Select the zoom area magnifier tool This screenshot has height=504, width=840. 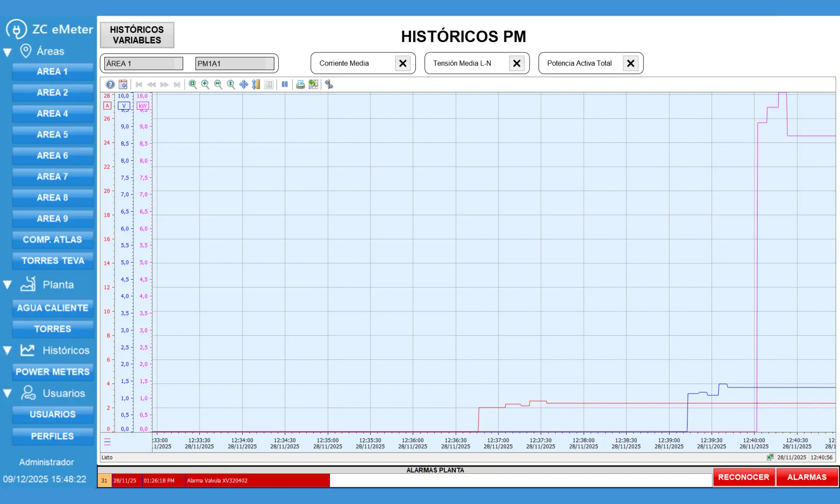[192, 84]
